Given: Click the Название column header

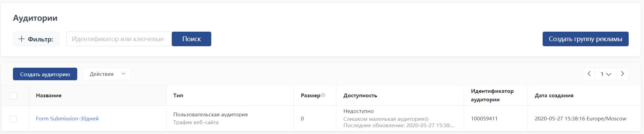Looking at the screenshot, I should [49, 96].
